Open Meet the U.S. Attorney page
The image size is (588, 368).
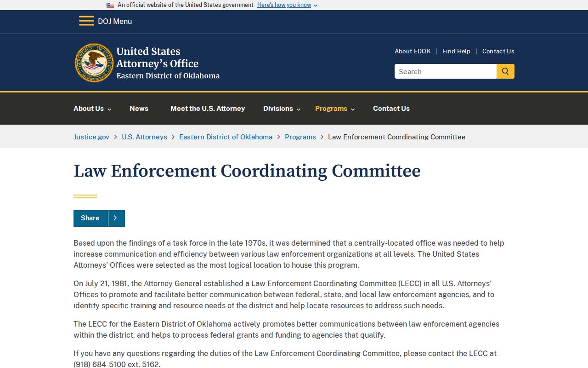click(x=208, y=109)
